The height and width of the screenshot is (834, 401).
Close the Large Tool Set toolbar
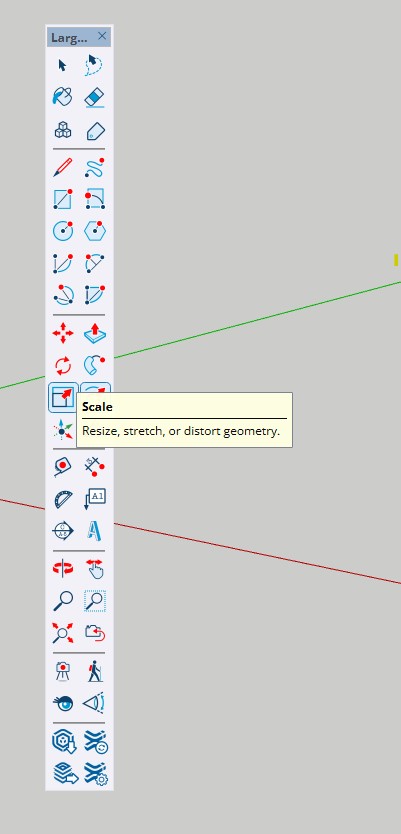[x=102, y=36]
